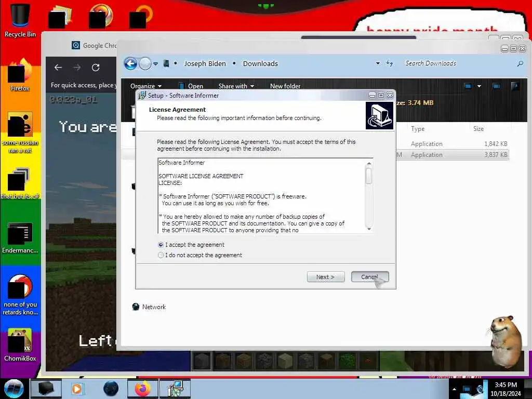The height and width of the screenshot is (399, 532).
Task: Sort by the Type column header
Action: pyautogui.click(x=418, y=129)
